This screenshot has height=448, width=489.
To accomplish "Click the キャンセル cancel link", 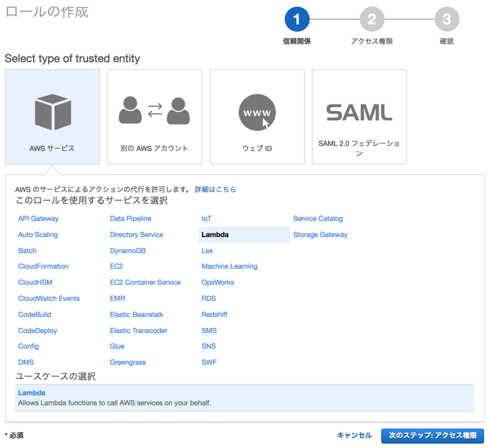I will [x=355, y=436].
